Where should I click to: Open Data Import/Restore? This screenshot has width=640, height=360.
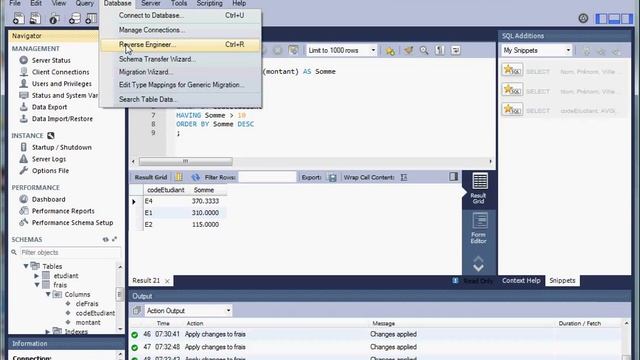coord(62,119)
